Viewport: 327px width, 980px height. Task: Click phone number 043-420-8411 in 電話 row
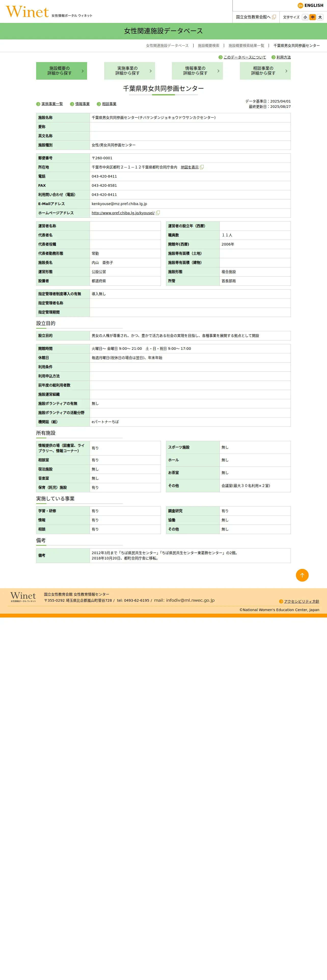click(104, 177)
